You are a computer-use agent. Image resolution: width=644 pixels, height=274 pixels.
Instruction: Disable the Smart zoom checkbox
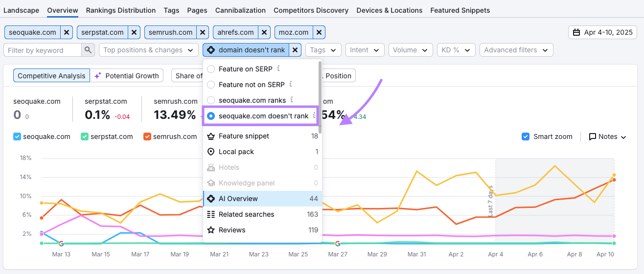click(x=526, y=137)
